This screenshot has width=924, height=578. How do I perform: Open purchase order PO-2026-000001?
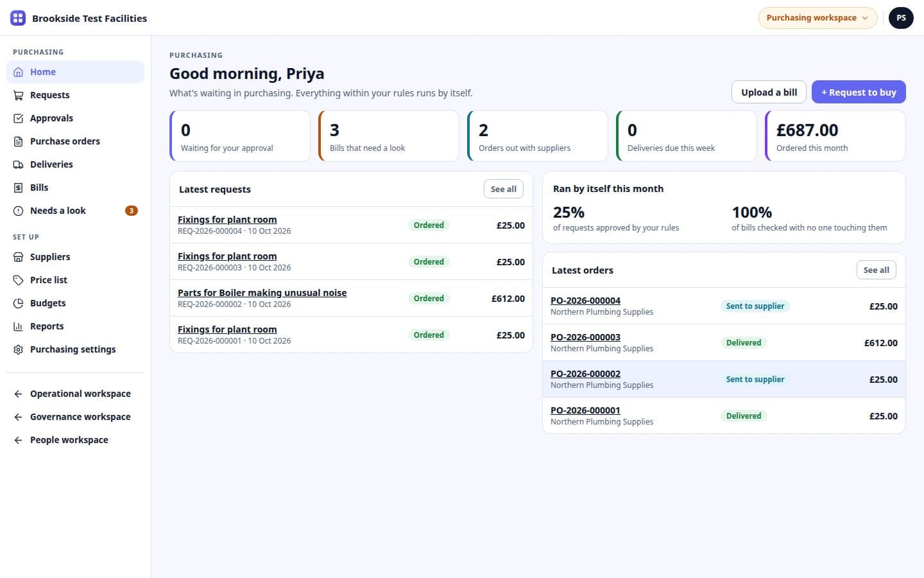click(585, 410)
